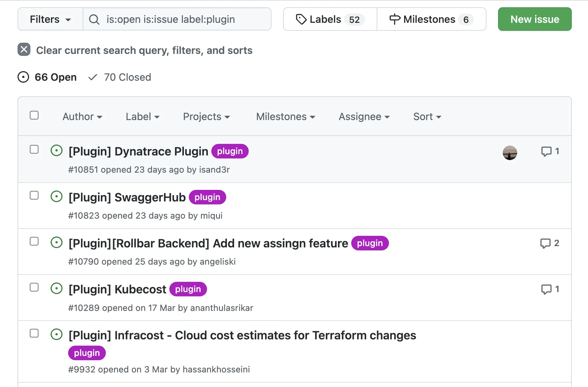Viewport: 588px width, 387px height.
Task: Switch to the 70 Closed issues view
Action: click(x=127, y=77)
